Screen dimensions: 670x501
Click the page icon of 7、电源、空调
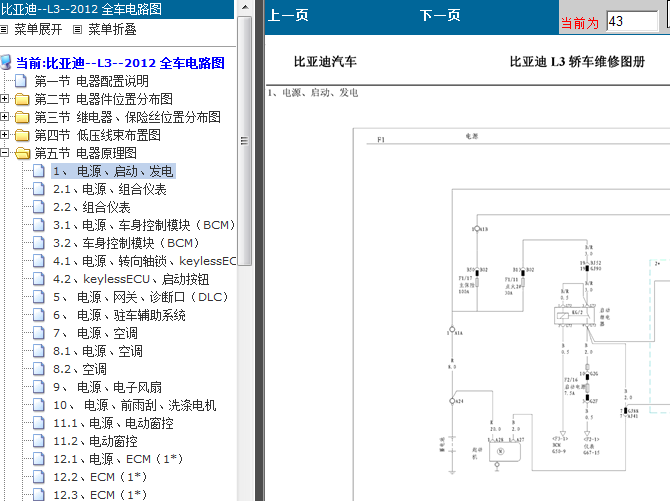[x=39, y=333]
